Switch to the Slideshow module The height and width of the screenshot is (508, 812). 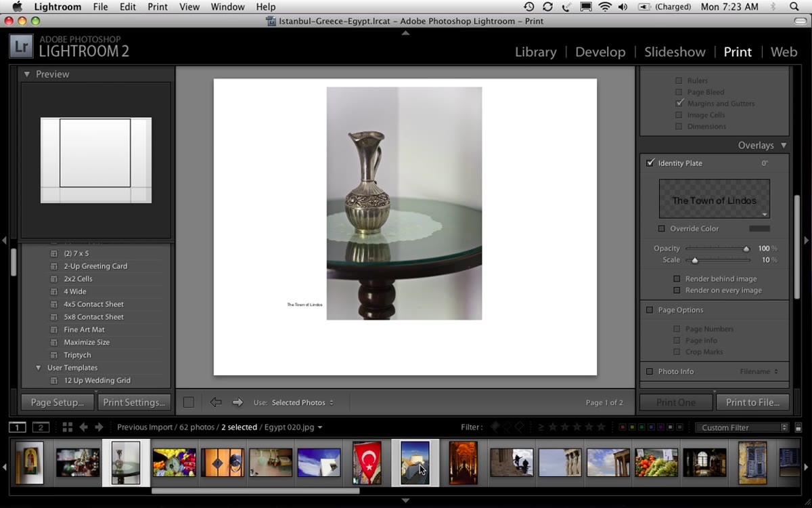pyautogui.click(x=675, y=52)
